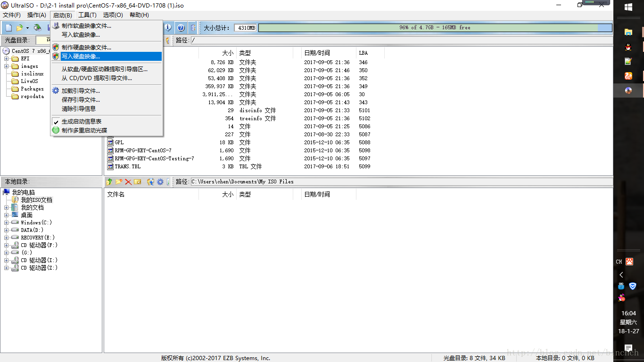Viewport: 644px width, 362px height.
Task: Click the Windows Start button
Action: [x=628, y=7]
